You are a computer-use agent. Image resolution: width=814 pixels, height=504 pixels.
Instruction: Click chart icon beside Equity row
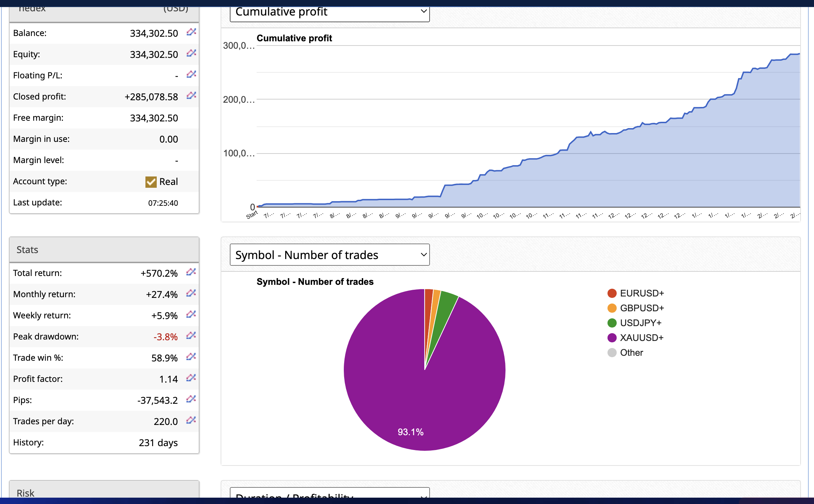point(191,53)
